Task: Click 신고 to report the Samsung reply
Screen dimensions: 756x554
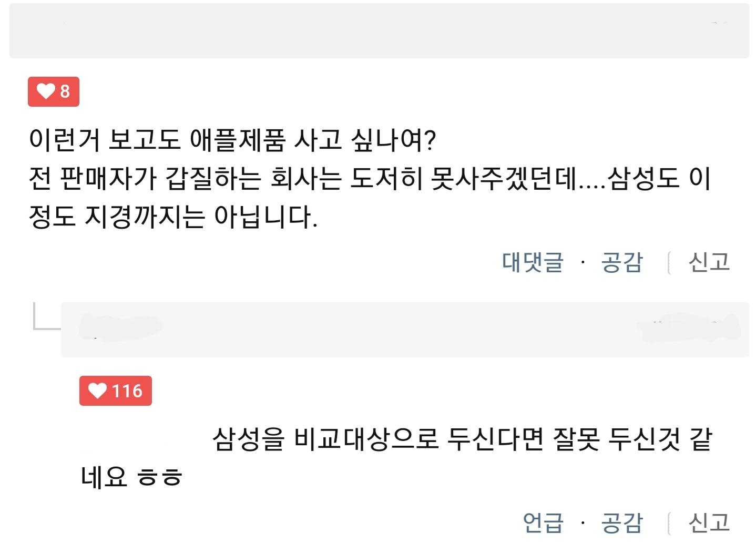Action: coord(709,522)
